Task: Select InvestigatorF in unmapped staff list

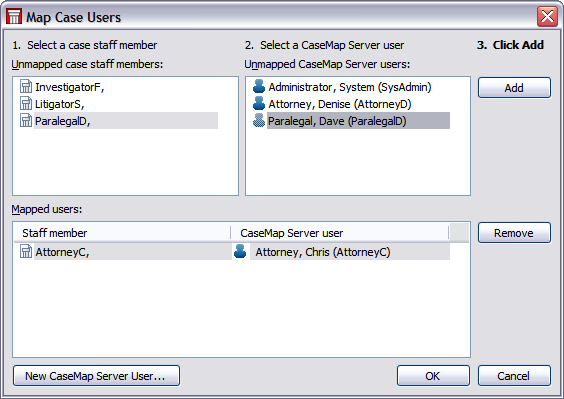Action: coord(69,87)
